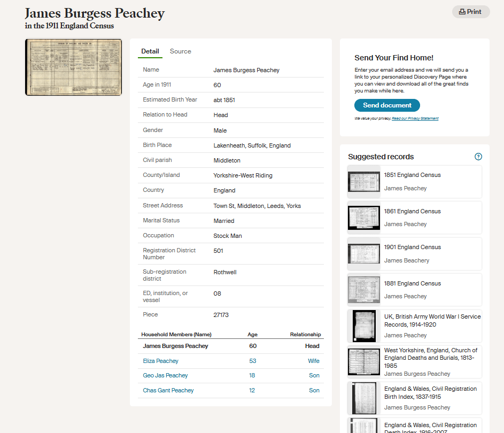
Task: Open the 1901 England Census suggested record
Action: point(412,248)
